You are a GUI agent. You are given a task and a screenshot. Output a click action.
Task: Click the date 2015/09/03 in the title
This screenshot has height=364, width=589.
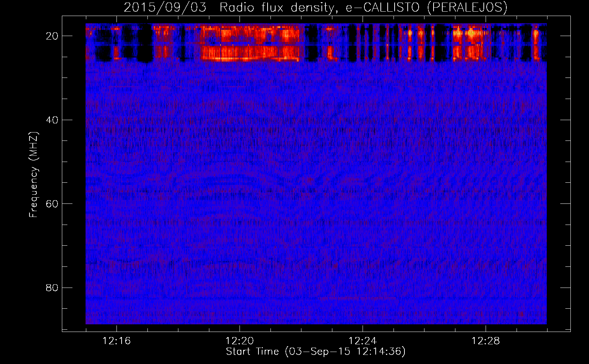point(165,7)
